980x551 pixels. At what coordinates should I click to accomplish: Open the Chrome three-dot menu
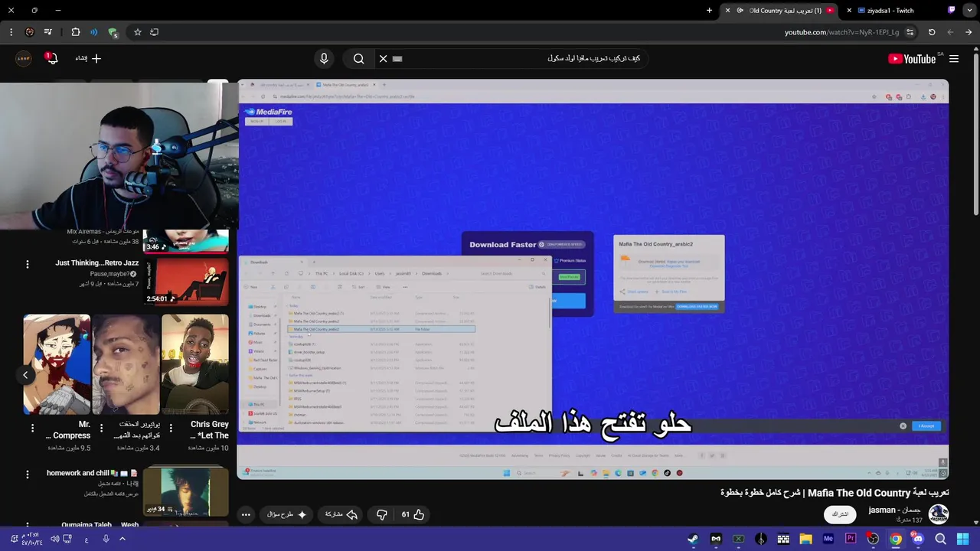coord(11,32)
